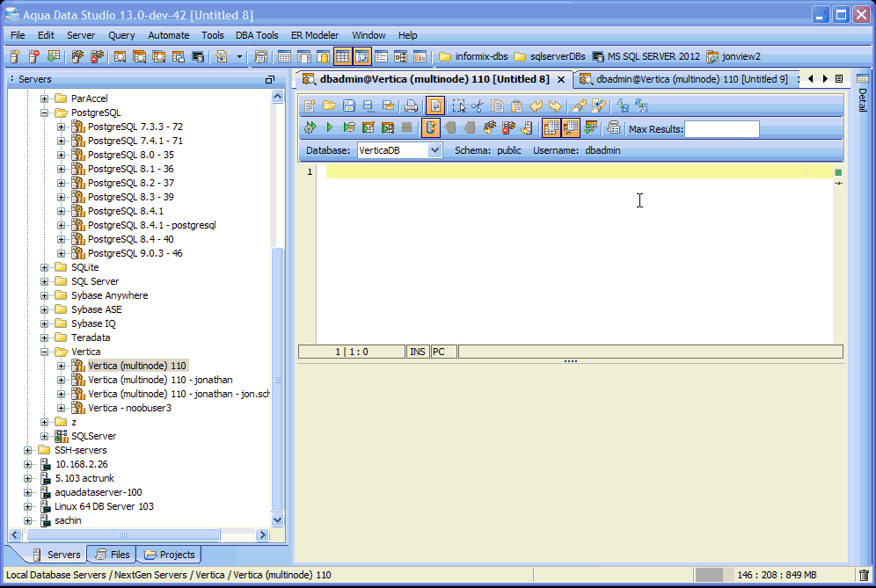
Task: Open the small dropdown arrow in main toolbar
Action: [x=240, y=56]
